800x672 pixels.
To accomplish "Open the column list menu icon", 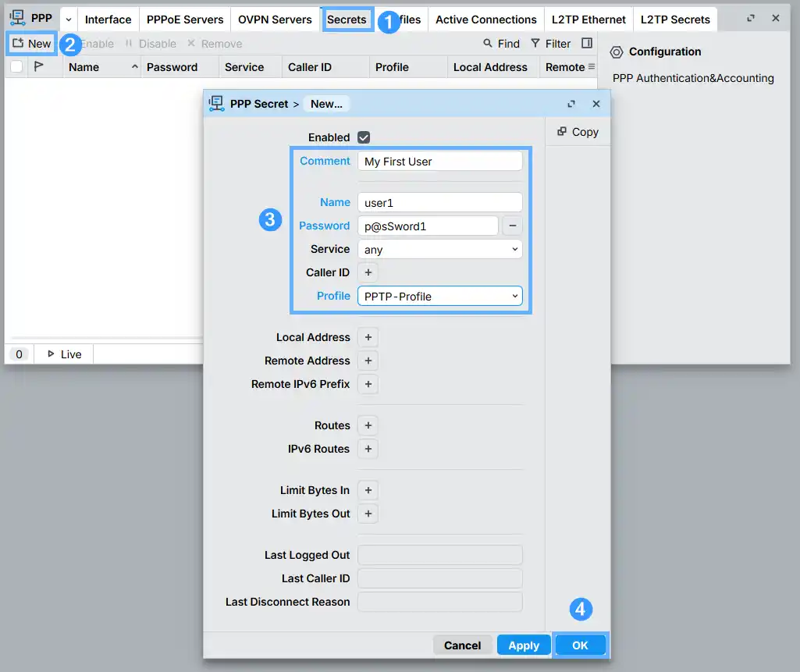I will coord(592,66).
